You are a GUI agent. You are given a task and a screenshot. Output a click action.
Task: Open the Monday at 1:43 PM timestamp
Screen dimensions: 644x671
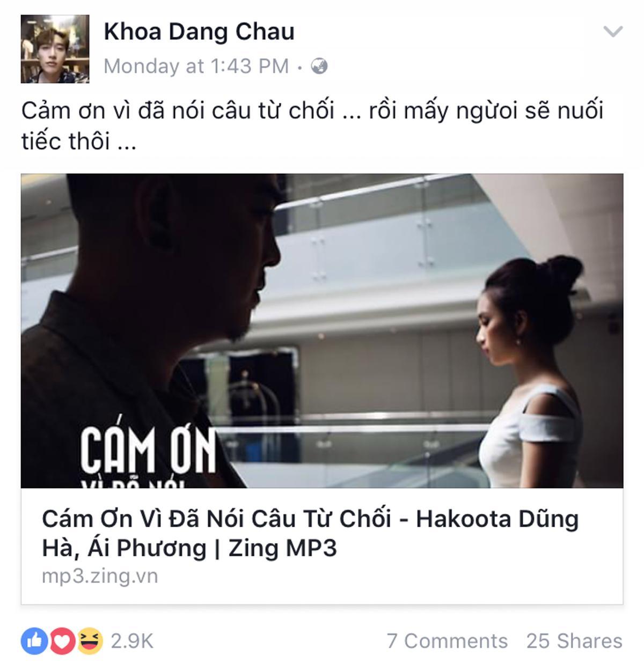196,67
